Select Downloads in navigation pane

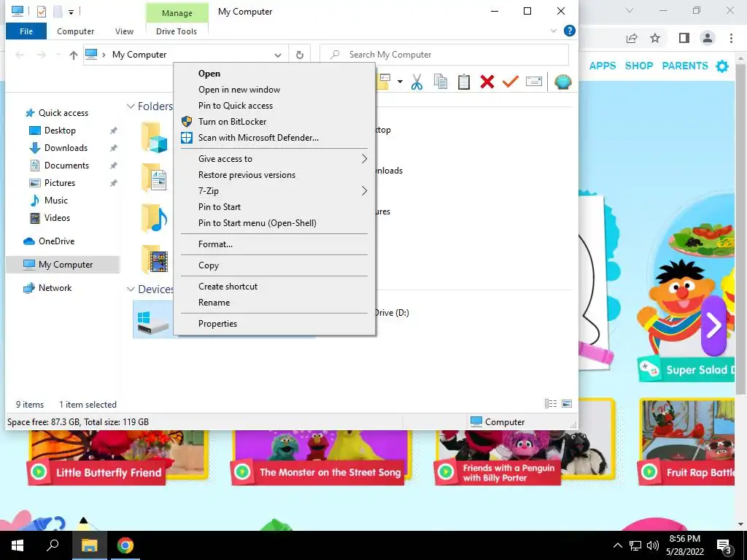point(66,148)
